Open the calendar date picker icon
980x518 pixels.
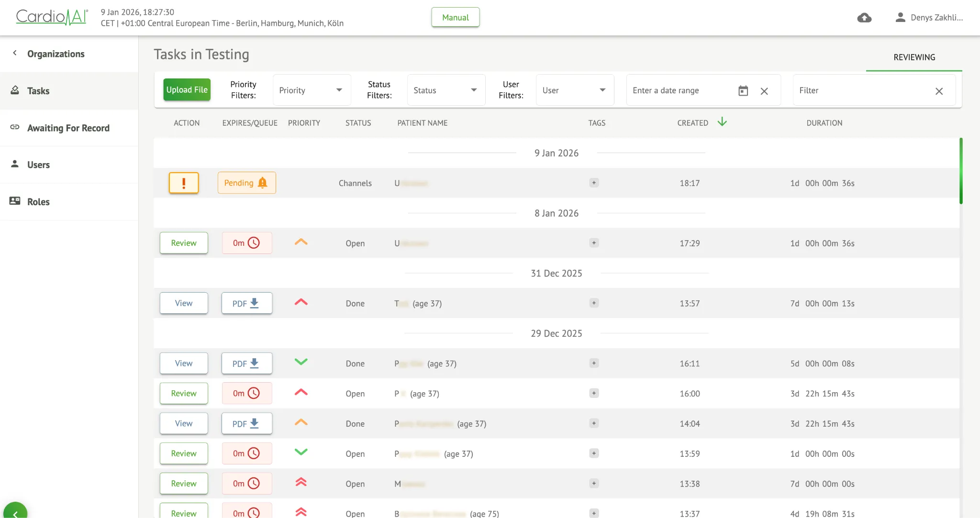(x=743, y=90)
